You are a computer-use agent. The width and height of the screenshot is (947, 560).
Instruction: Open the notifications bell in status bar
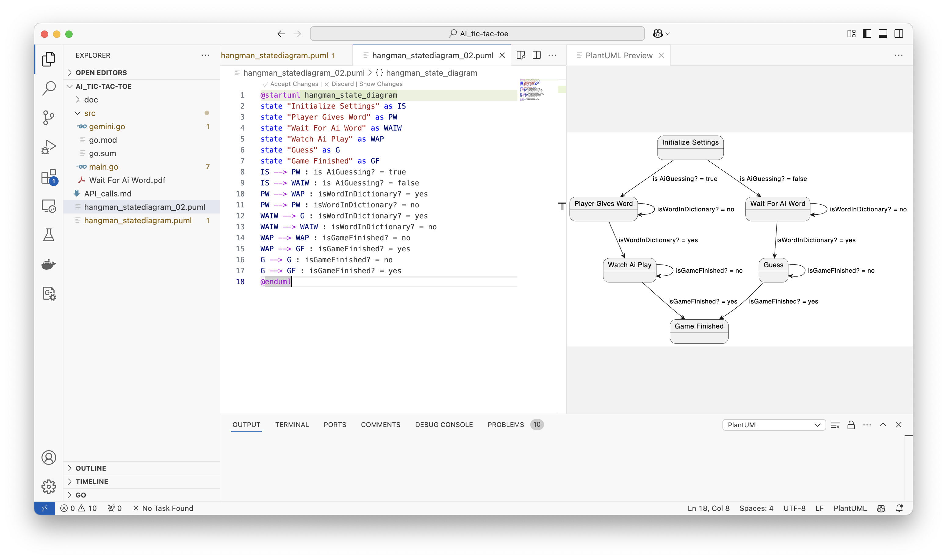[x=900, y=508]
